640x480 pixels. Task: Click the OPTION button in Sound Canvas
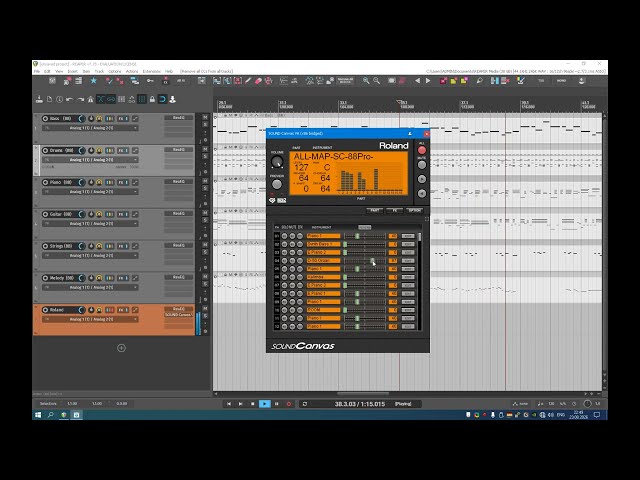415,211
